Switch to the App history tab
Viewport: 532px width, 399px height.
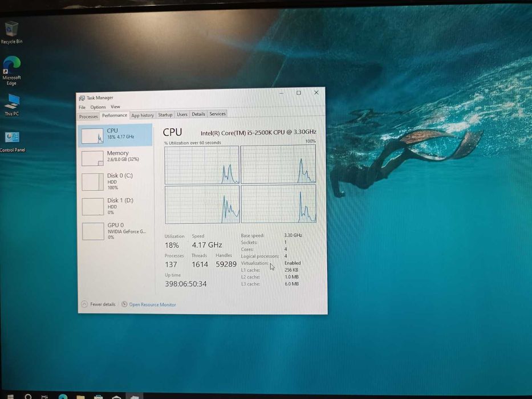pyautogui.click(x=143, y=115)
